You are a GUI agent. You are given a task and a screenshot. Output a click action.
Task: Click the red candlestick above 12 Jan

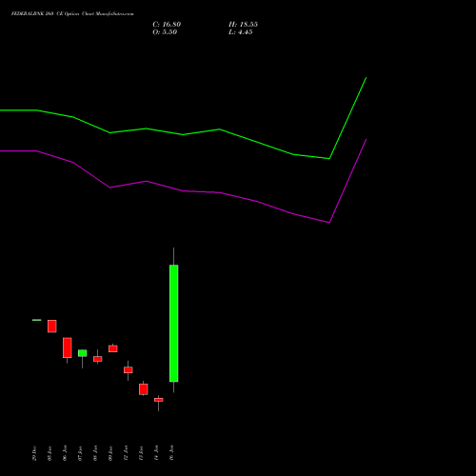[x=129, y=369]
